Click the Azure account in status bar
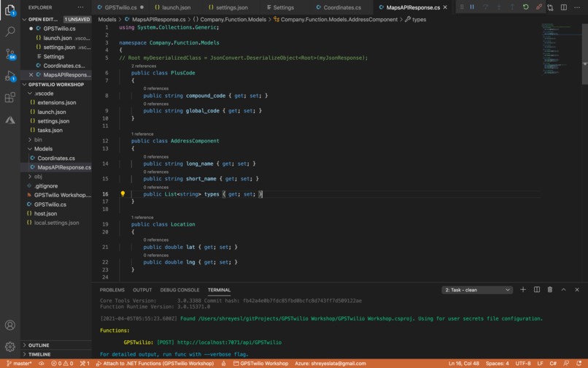The width and height of the screenshot is (588, 368). [x=330, y=363]
